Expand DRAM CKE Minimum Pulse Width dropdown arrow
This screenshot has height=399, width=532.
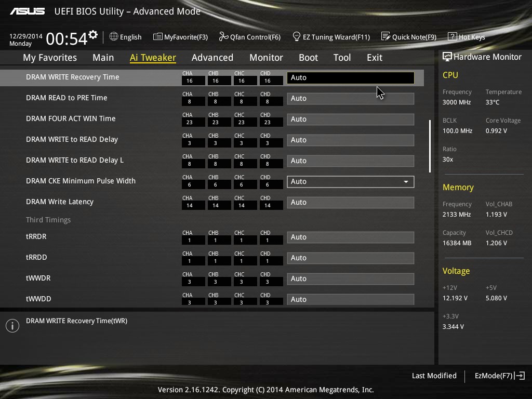(406, 181)
